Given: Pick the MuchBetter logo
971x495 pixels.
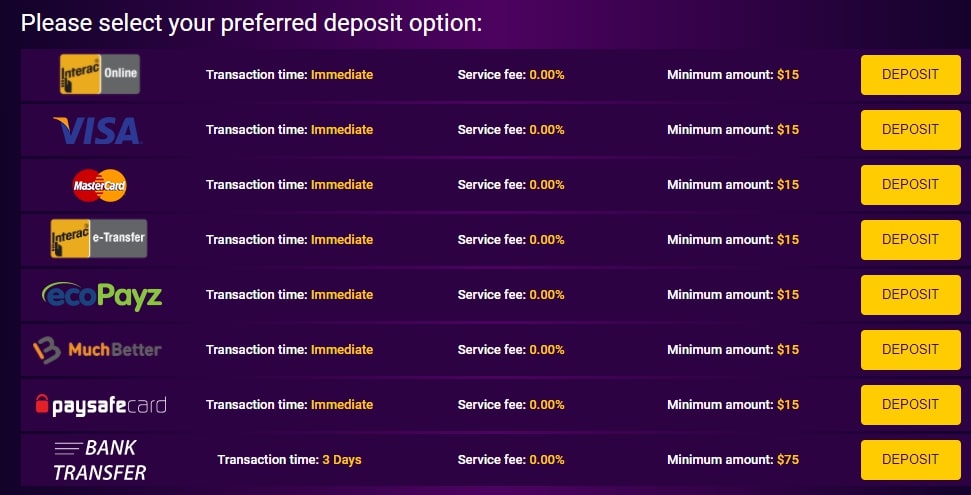Looking at the screenshot, I should (97, 350).
